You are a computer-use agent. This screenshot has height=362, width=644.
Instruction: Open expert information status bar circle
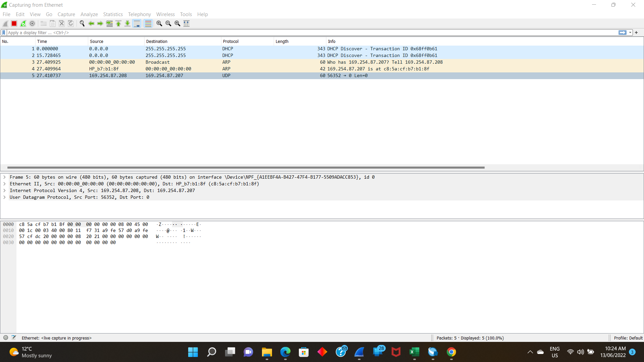pos(6,338)
